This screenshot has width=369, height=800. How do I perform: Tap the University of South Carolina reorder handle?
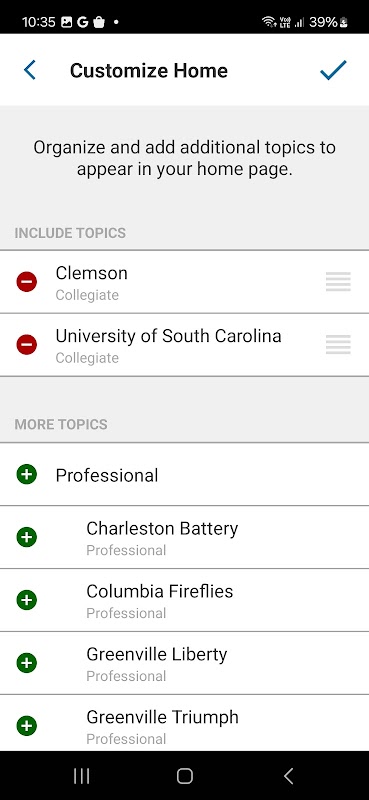pyautogui.click(x=338, y=344)
